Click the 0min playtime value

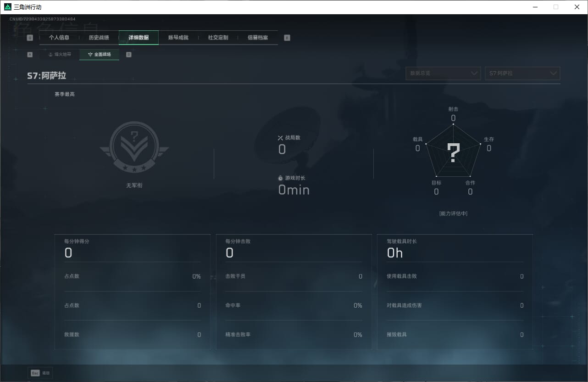pyautogui.click(x=294, y=190)
